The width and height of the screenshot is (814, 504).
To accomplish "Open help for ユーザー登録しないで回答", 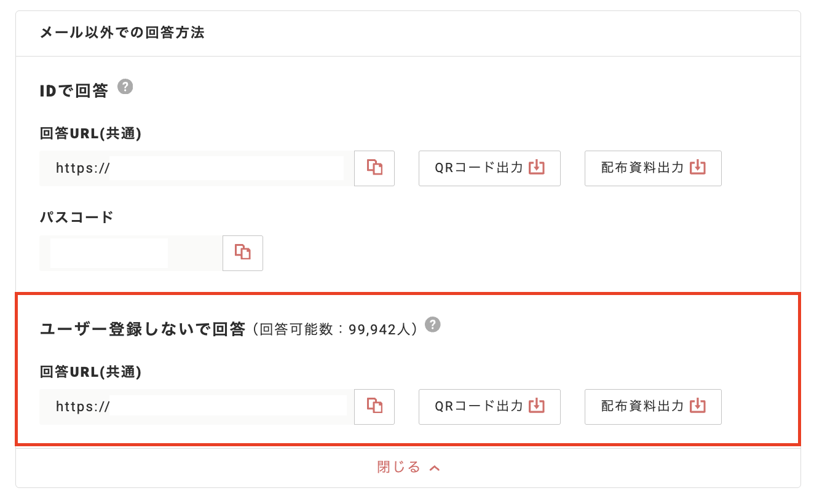I will coord(433,325).
